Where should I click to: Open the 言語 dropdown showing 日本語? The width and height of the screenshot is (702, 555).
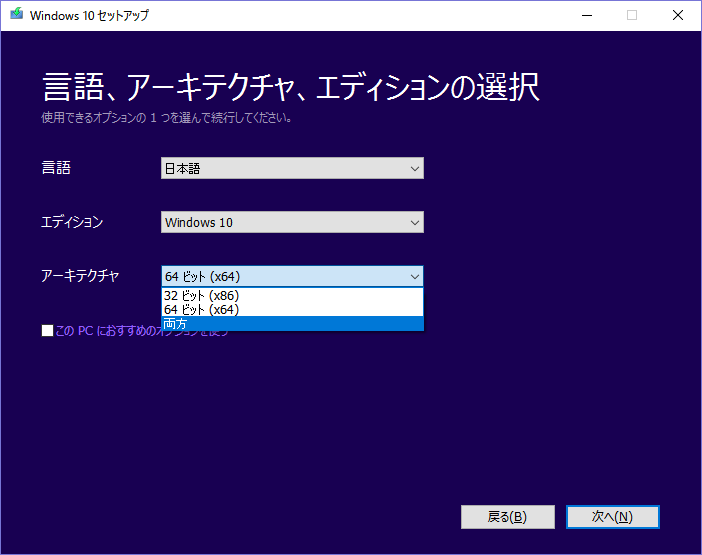pyautogui.click(x=292, y=168)
